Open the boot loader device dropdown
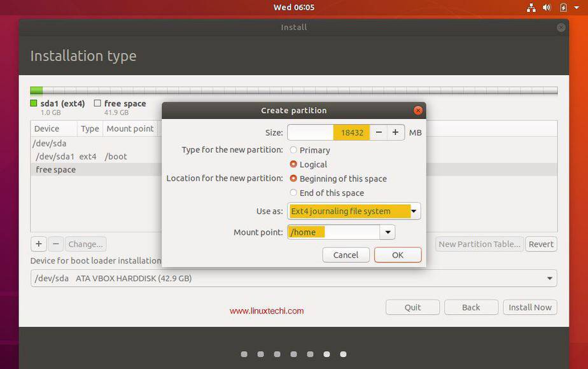The height and width of the screenshot is (369, 588). coord(549,278)
